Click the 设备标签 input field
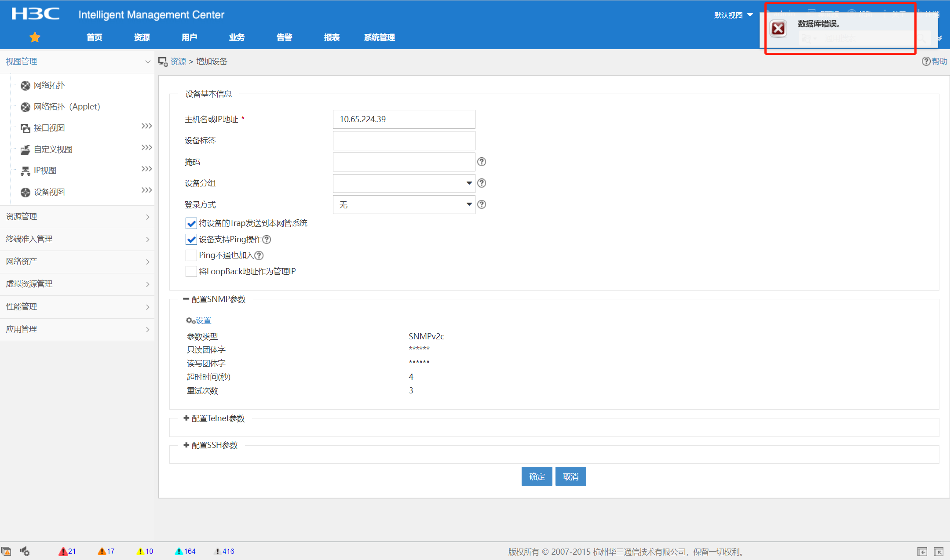The image size is (950, 560). [404, 141]
